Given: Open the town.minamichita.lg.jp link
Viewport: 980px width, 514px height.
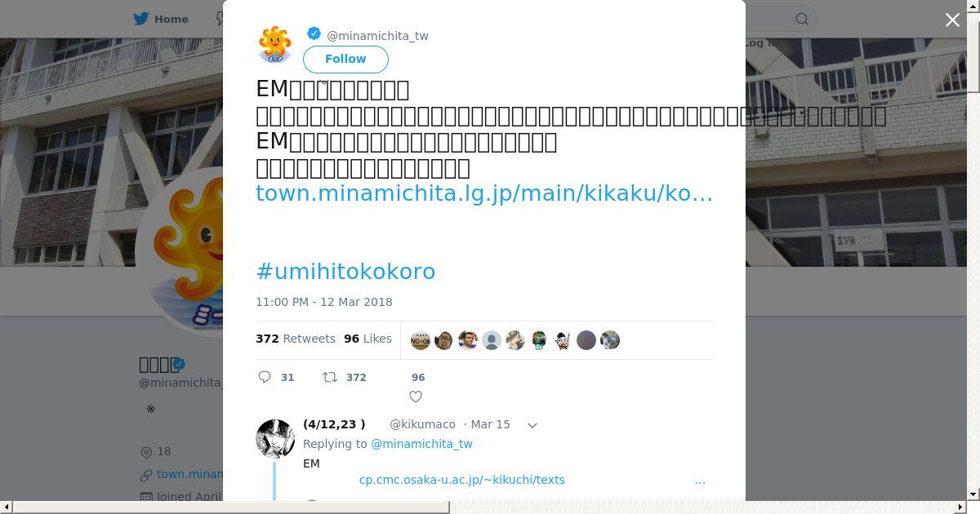Looking at the screenshot, I should 484,193.
